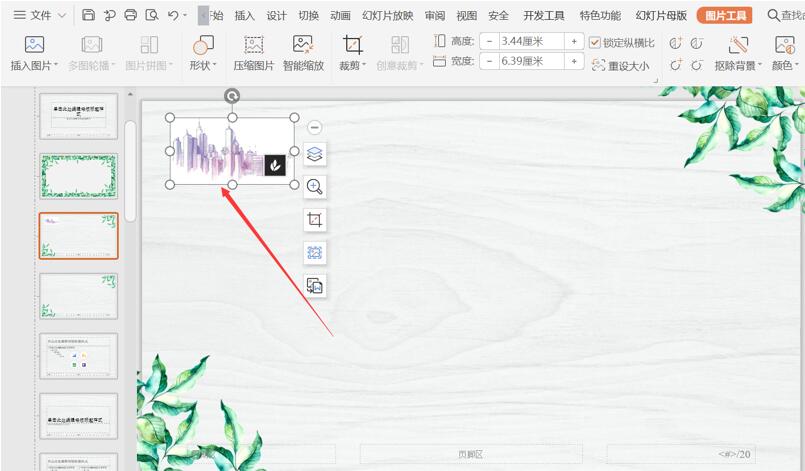Click the height field showing 3.44厘米
This screenshot has height=471, width=805.
tap(531, 41)
